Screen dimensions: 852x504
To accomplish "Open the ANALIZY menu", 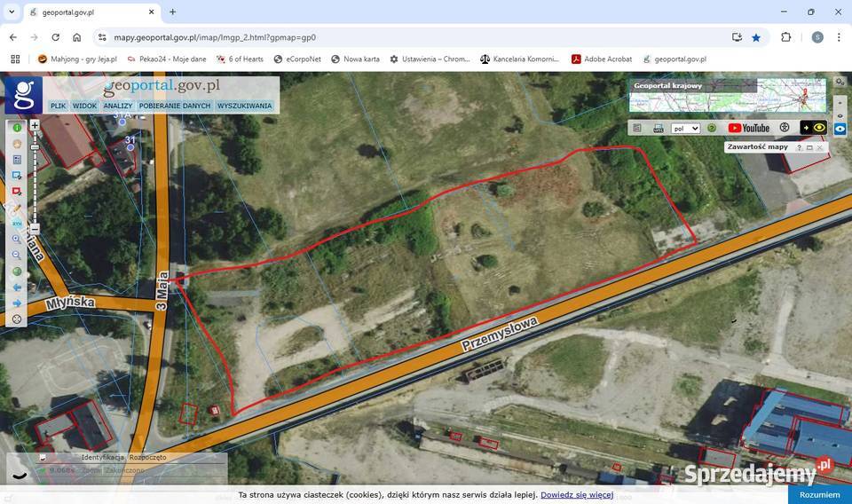I will pyautogui.click(x=118, y=106).
